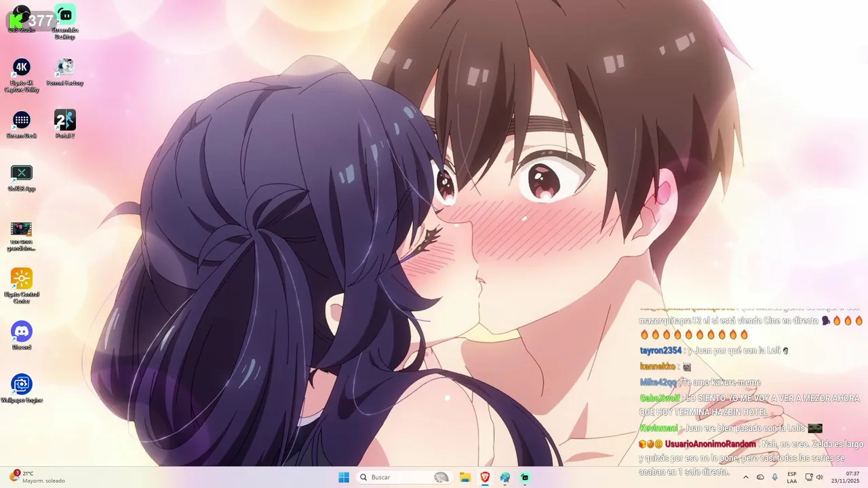This screenshot has width=868, height=488.
Task: Open the paint palette app in taskbar
Action: (505, 477)
